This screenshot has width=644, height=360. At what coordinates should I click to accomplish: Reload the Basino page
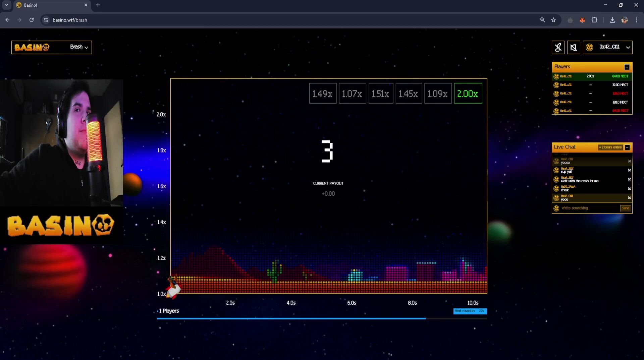(32, 20)
